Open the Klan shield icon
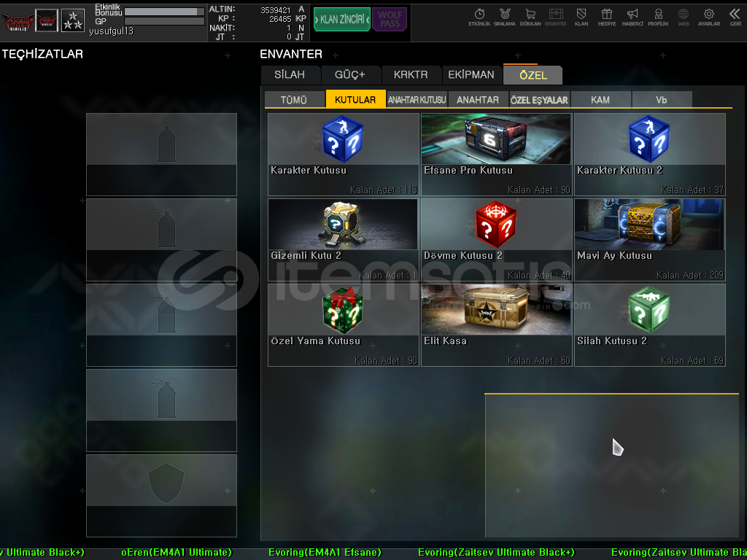 pos(581,17)
